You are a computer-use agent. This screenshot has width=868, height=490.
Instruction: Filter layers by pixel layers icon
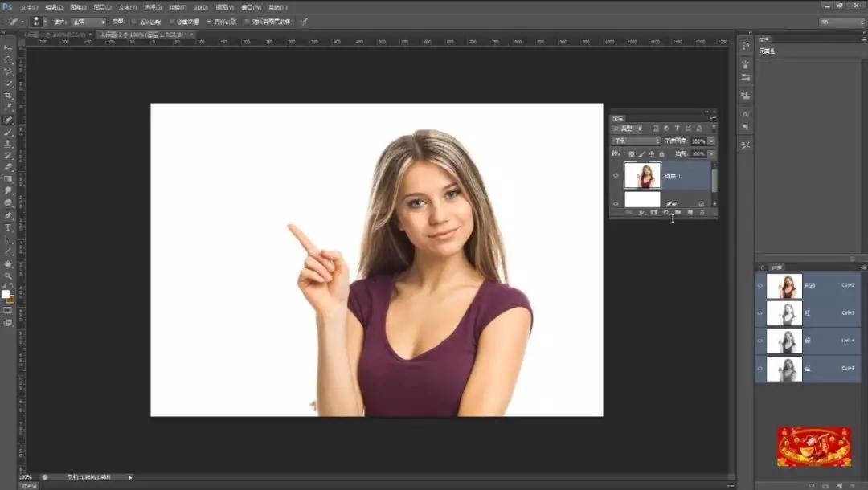[656, 129]
